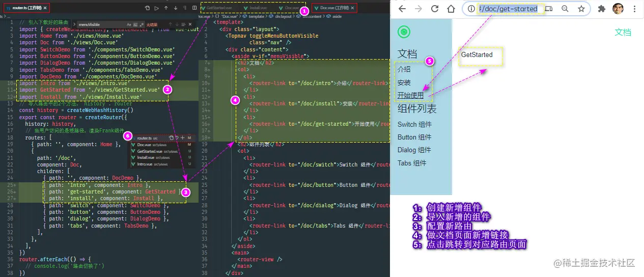Image resolution: width=644 pixels, height=277 pixels.
Task: Click the browser home icon
Action: (x=451, y=9)
